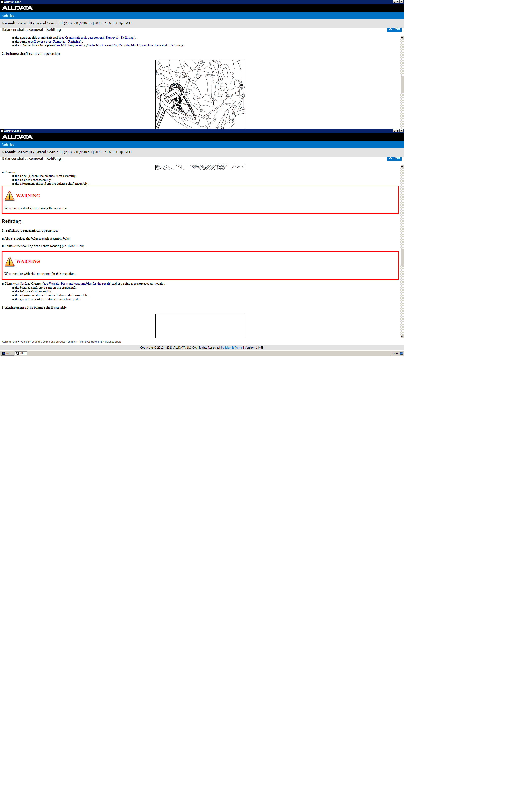Screen dimensions: 512x812
Task: Click 'Renault Scenic III / Grand Scenic III (J95)' in top window
Action: pos(37,23)
